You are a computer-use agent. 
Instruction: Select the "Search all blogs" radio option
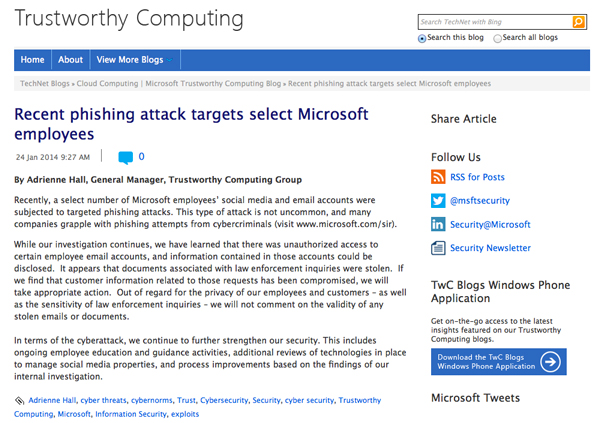497,38
